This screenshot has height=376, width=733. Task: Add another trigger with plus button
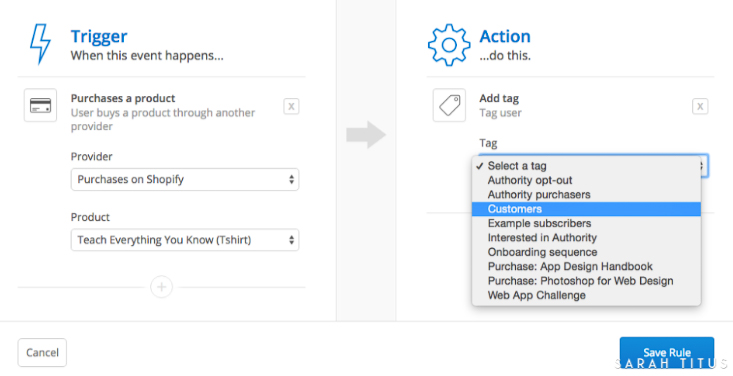[161, 287]
